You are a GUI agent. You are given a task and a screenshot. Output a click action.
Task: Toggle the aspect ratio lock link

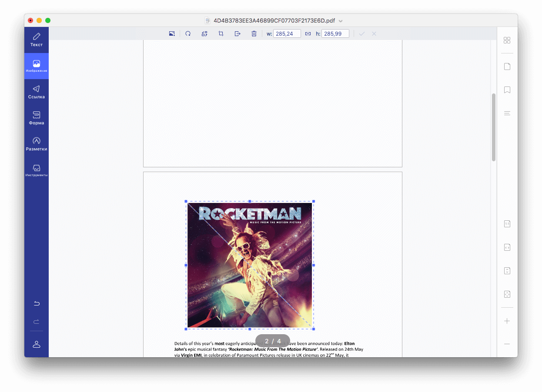pyautogui.click(x=308, y=33)
